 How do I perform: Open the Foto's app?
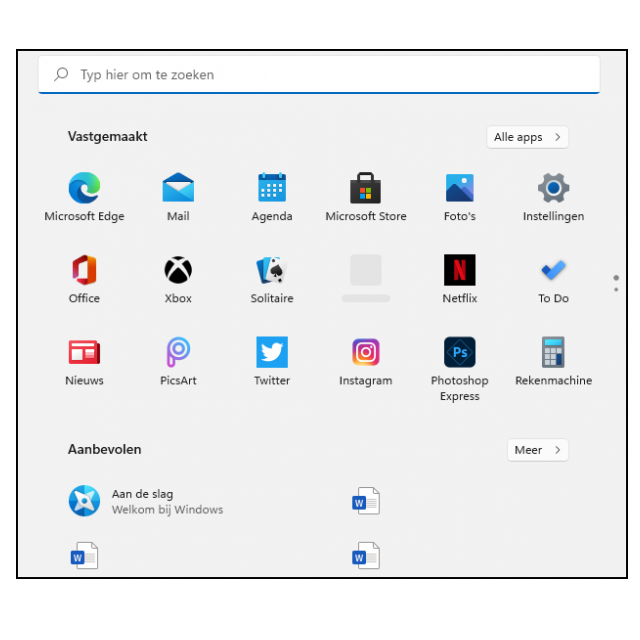460,197
